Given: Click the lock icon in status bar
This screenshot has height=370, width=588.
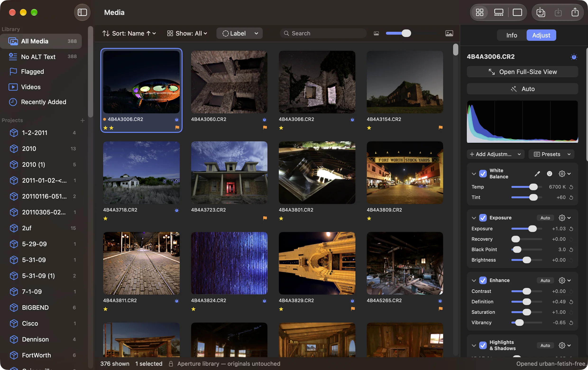Looking at the screenshot, I should point(171,364).
